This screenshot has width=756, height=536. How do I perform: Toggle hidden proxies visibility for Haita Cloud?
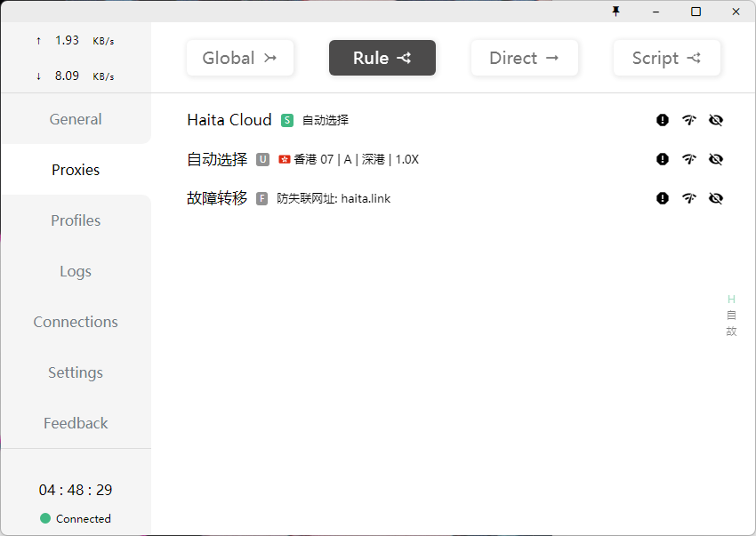716,120
